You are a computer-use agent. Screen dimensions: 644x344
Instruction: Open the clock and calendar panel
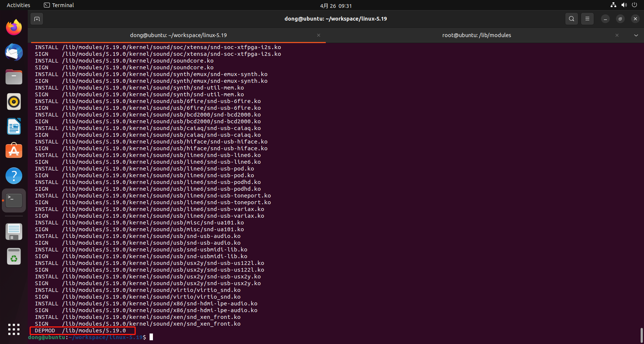tap(336, 6)
